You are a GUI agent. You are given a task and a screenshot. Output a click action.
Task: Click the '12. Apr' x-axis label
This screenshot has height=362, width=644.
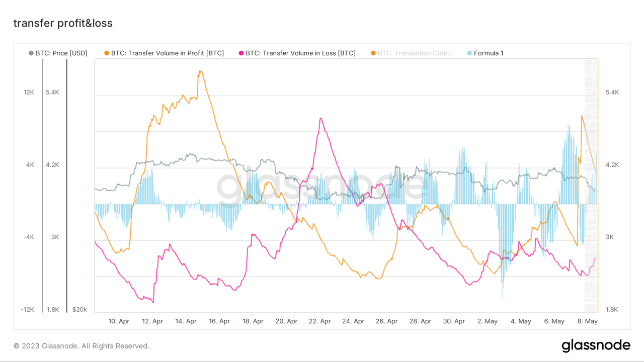pos(152,321)
